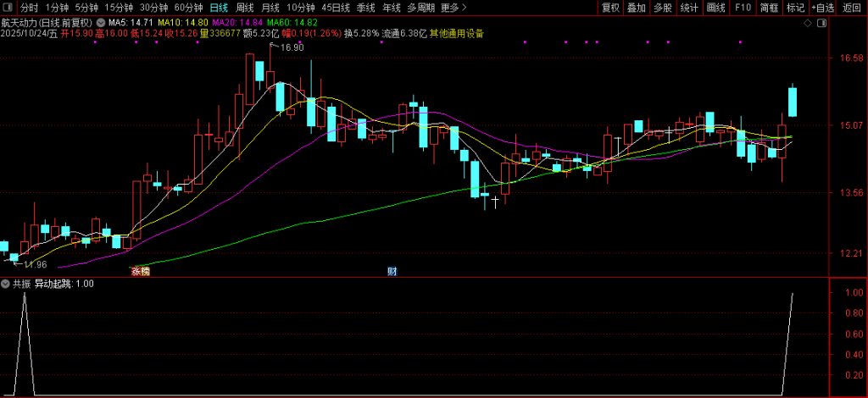Expand 更多 for more periods
The height and width of the screenshot is (398, 868).
[453, 8]
